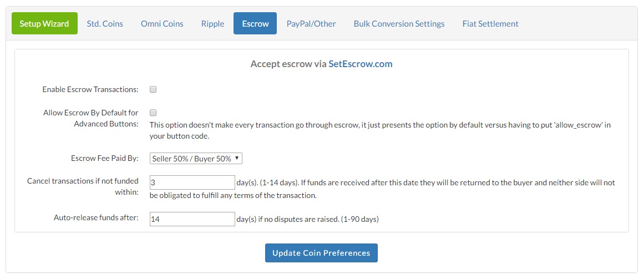This screenshot has width=644, height=279.
Task: Select the Ripple tab
Action: coord(213,24)
